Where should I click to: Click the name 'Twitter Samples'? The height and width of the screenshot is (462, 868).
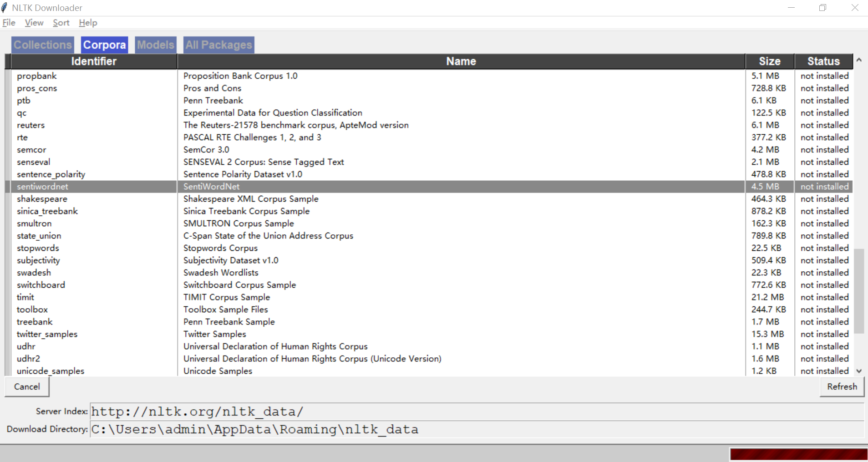[x=215, y=334]
